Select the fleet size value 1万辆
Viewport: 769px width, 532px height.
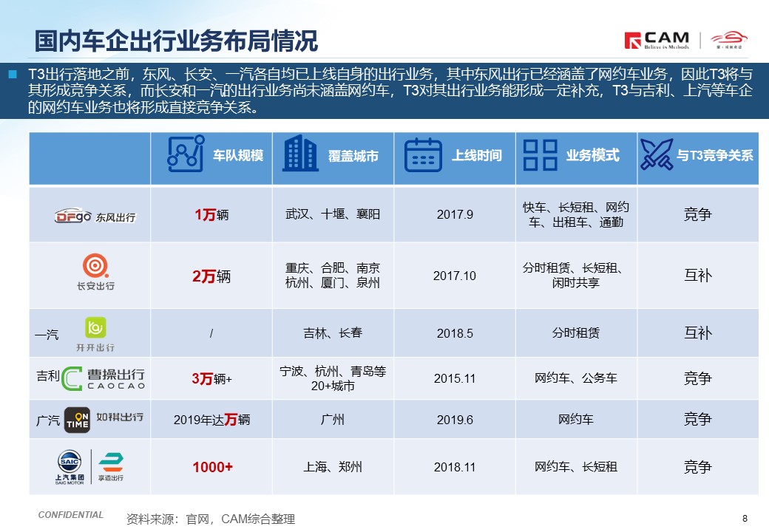pyautogui.click(x=211, y=214)
